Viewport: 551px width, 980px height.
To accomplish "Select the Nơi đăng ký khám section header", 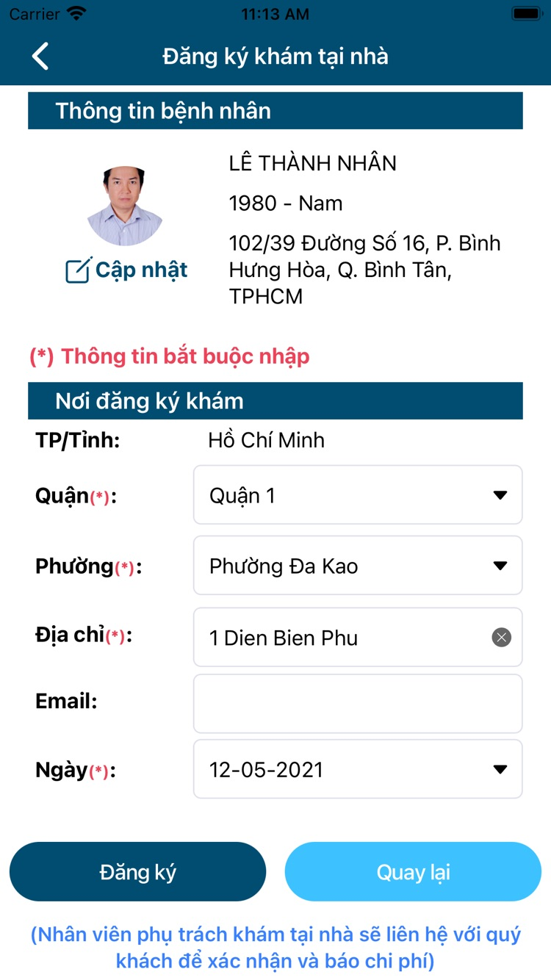I will pyautogui.click(x=275, y=401).
